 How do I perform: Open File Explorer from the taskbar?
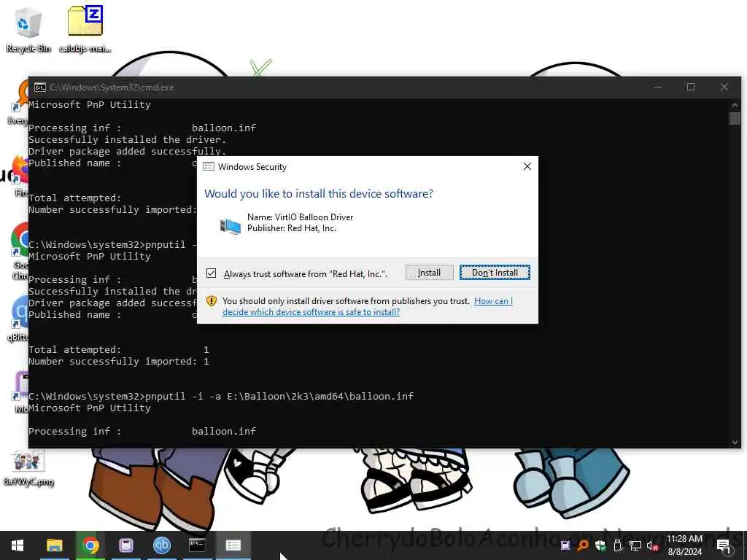54,545
